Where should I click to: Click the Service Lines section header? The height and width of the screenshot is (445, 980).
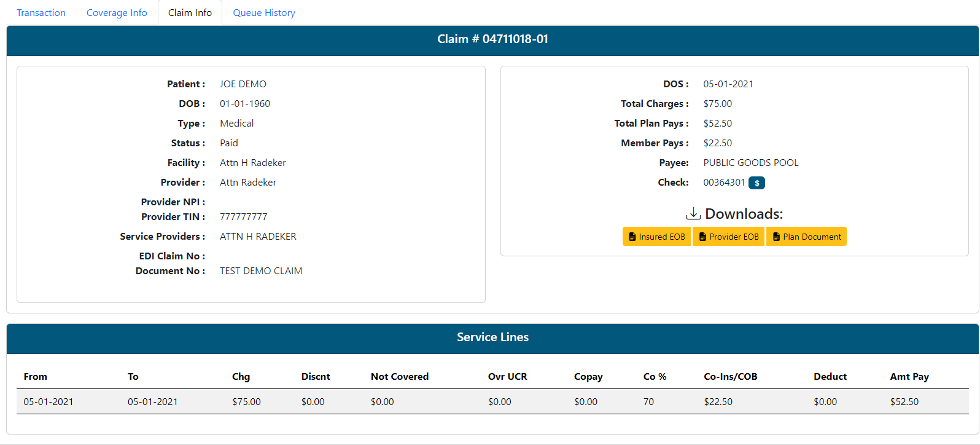492,337
